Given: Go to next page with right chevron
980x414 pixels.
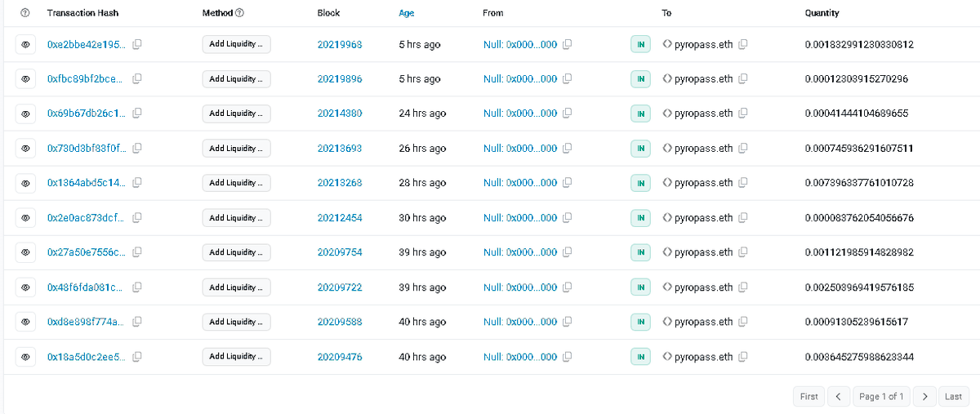Looking at the screenshot, I should coord(924,396).
